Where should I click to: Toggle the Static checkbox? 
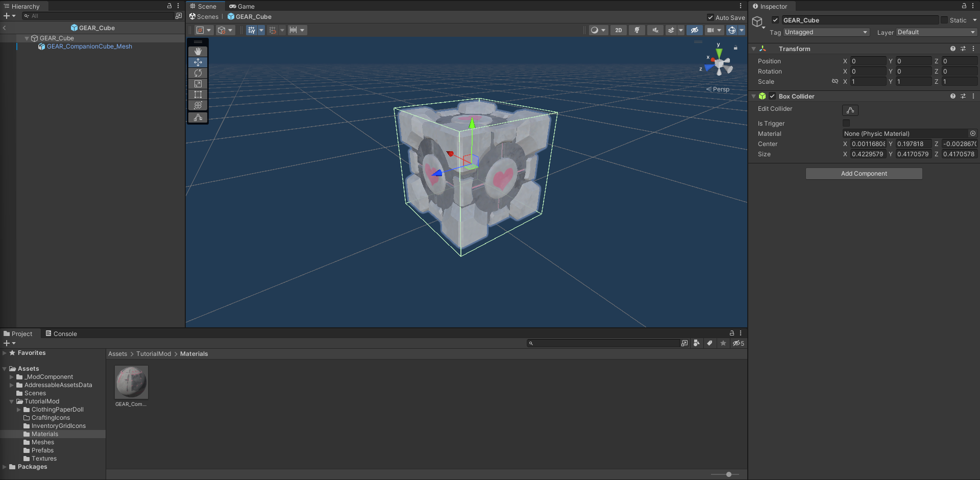(x=944, y=20)
